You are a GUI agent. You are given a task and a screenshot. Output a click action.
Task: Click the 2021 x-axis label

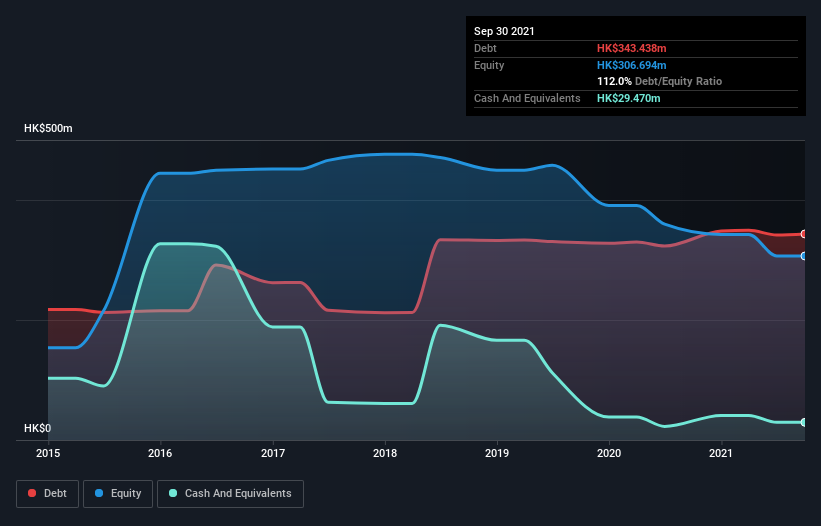721,453
